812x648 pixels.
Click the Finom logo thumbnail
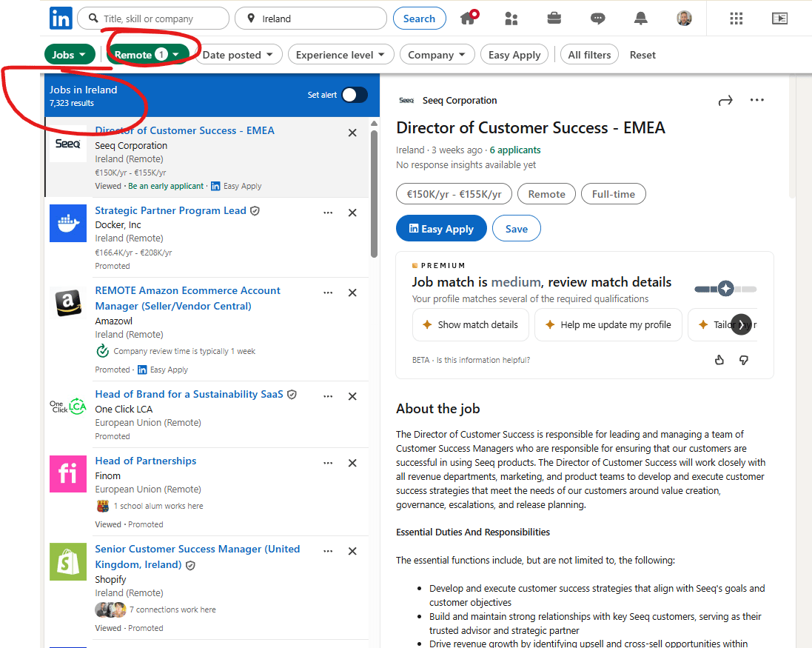click(68, 474)
